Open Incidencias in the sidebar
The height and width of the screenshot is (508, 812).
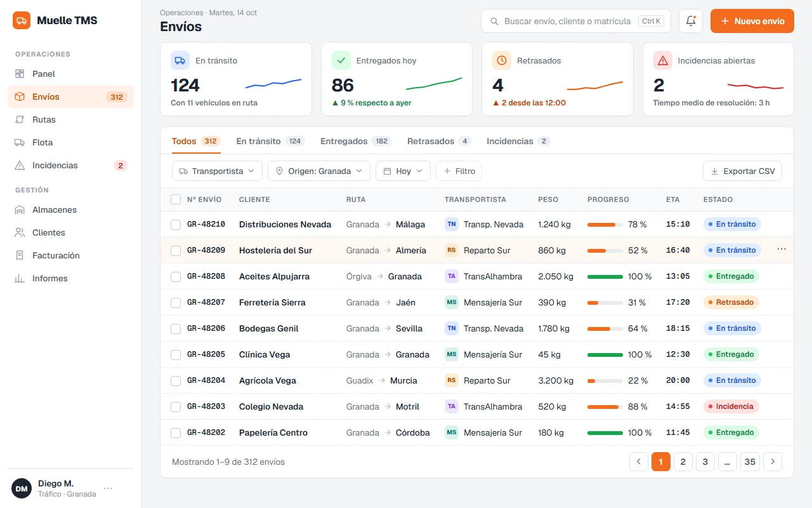coord(70,165)
